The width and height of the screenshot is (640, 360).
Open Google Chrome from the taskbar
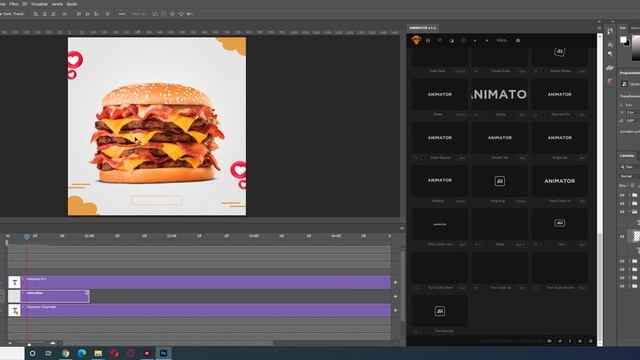tap(65, 353)
